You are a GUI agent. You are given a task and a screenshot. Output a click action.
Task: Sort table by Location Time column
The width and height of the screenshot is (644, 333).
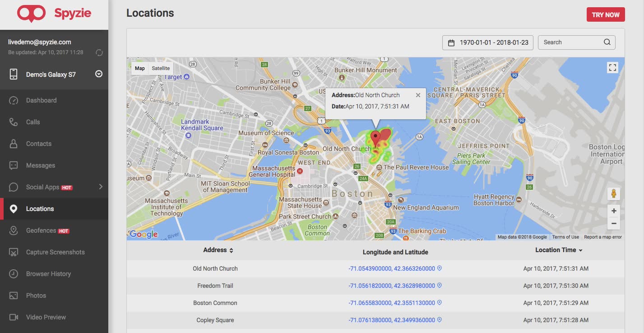[559, 250]
